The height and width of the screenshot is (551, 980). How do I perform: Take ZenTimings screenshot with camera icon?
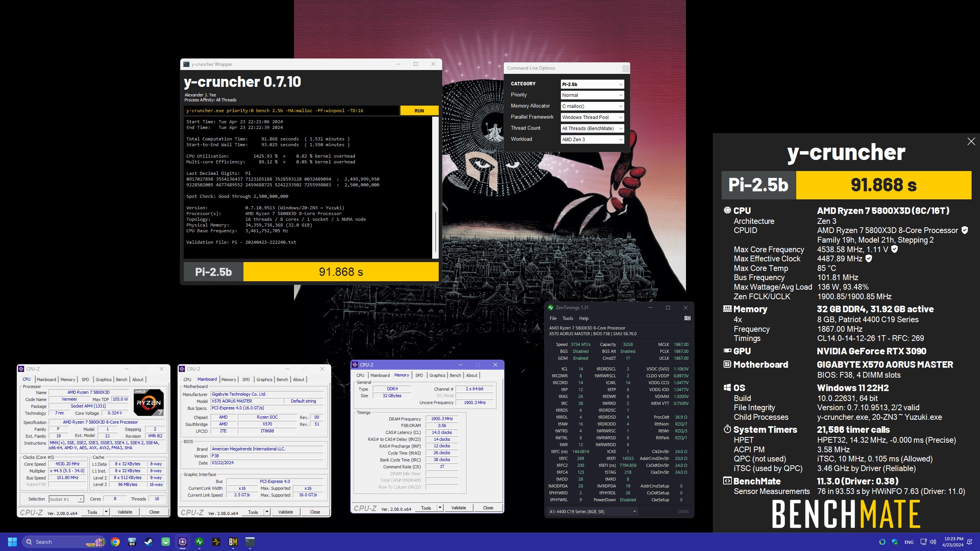(x=688, y=318)
